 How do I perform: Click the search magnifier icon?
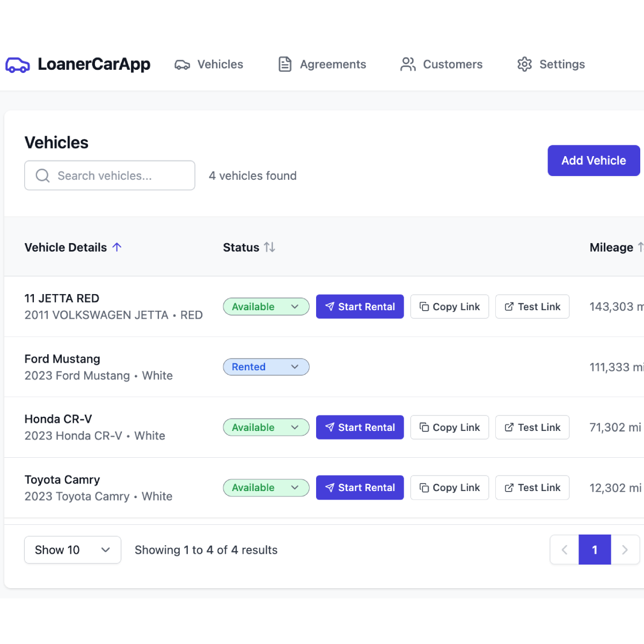click(x=42, y=175)
